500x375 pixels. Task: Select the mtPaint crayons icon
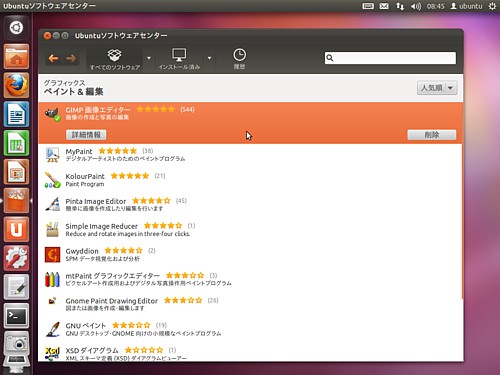point(52,279)
